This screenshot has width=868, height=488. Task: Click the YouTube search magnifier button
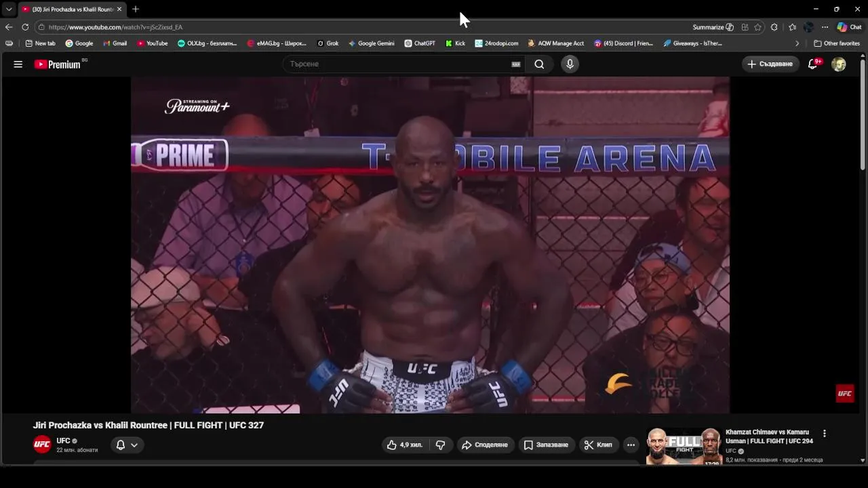539,64
